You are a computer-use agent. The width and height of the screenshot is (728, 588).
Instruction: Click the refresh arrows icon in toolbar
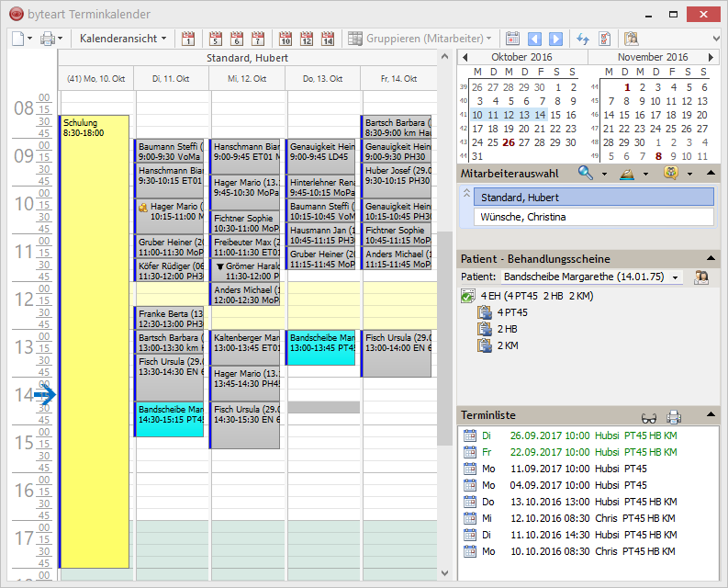click(x=582, y=39)
